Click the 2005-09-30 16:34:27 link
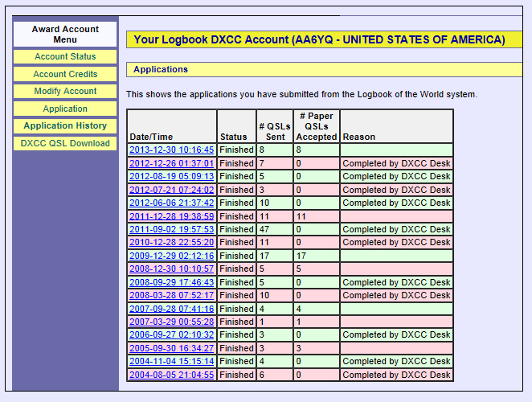Screen dimensions: 532x402 tap(172, 348)
